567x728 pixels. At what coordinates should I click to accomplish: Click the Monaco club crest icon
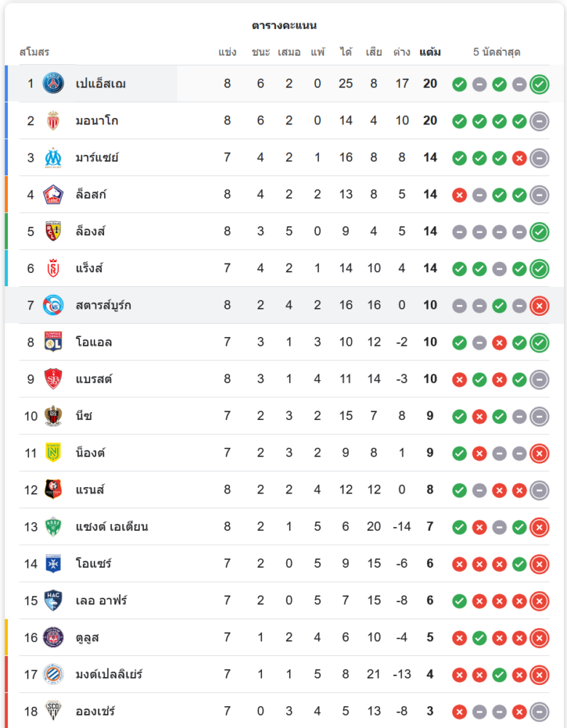pyautogui.click(x=53, y=121)
